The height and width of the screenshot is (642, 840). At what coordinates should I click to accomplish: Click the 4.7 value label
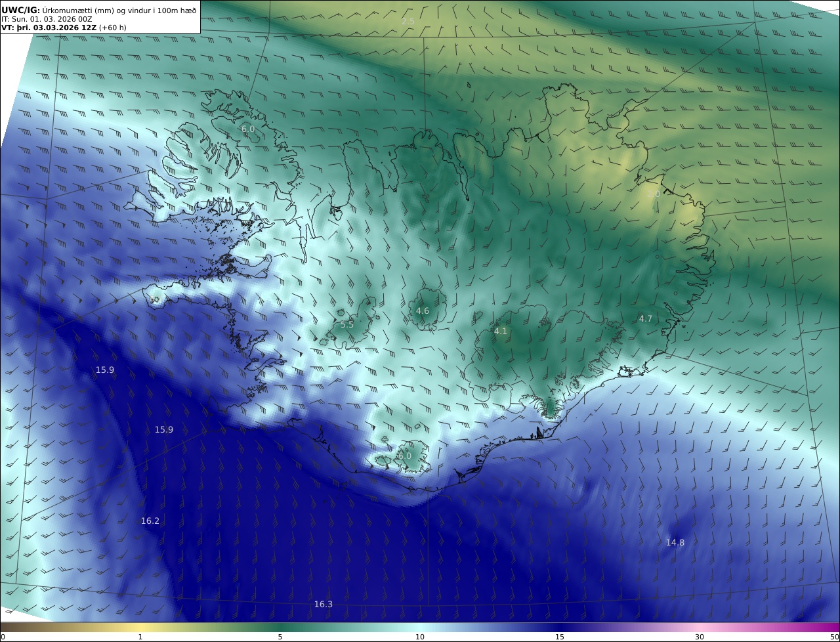pos(646,318)
